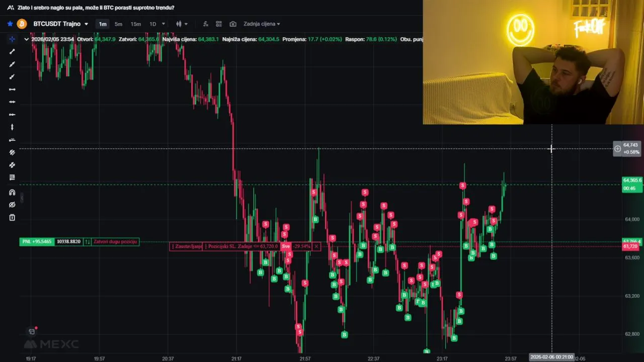Open the indicators fx menu
Screen dimensions: 644x362
[205, 24]
